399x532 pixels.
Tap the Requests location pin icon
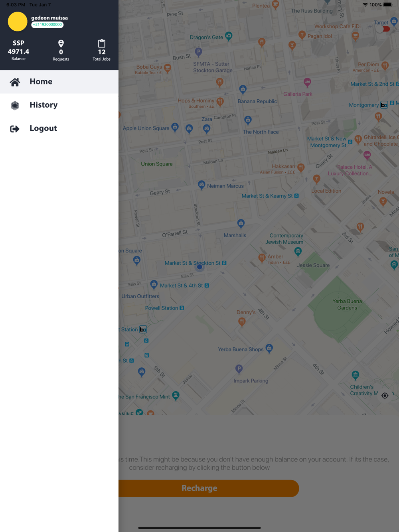tap(61, 43)
